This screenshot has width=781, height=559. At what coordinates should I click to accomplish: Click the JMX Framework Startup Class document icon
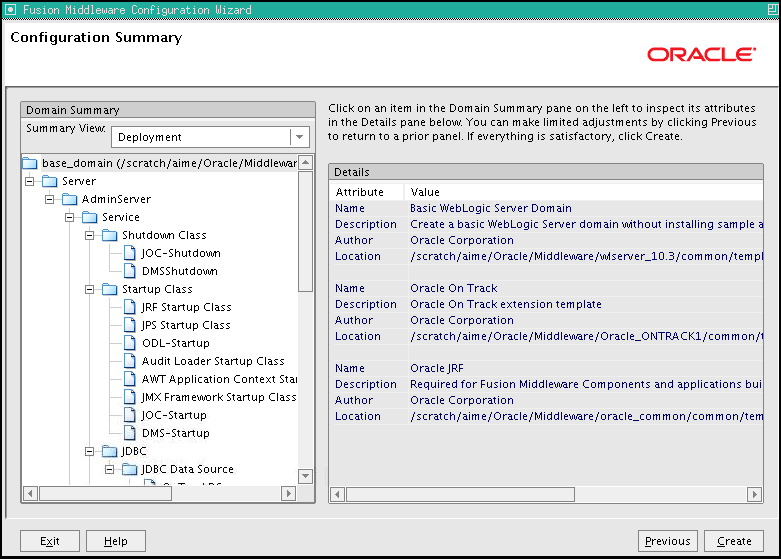point(130,397)
